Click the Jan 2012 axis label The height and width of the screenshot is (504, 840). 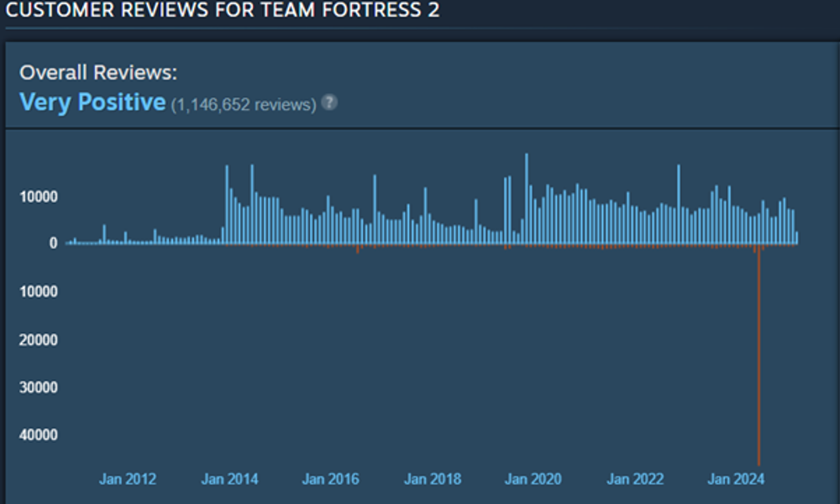point(128,480)
